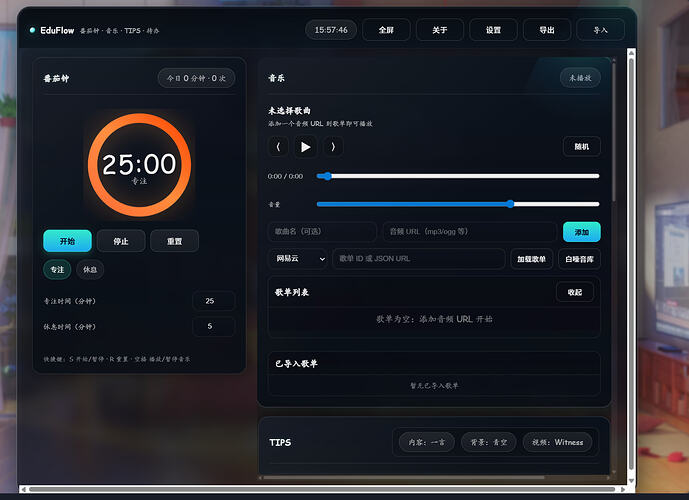Enter 全屏 fullscreen mode
Viewport: 689px width, 500px height.
pos(386,30)
